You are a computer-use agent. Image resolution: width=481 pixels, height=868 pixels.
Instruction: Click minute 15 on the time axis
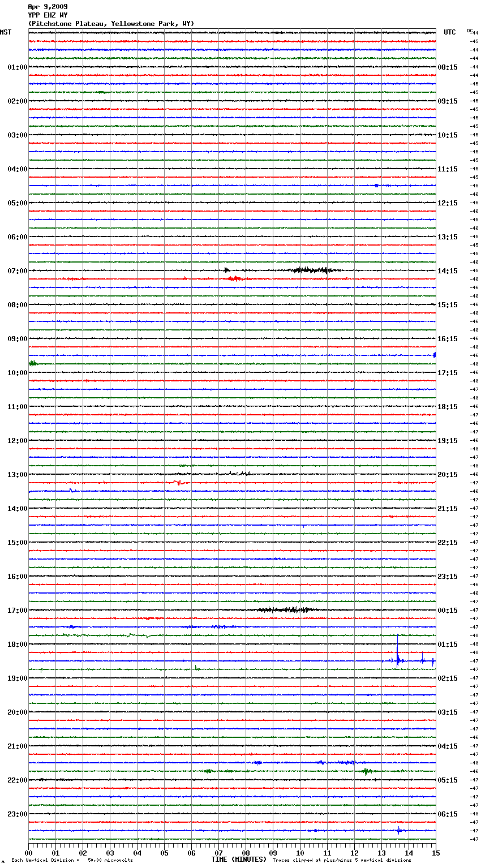coord(436,853)
